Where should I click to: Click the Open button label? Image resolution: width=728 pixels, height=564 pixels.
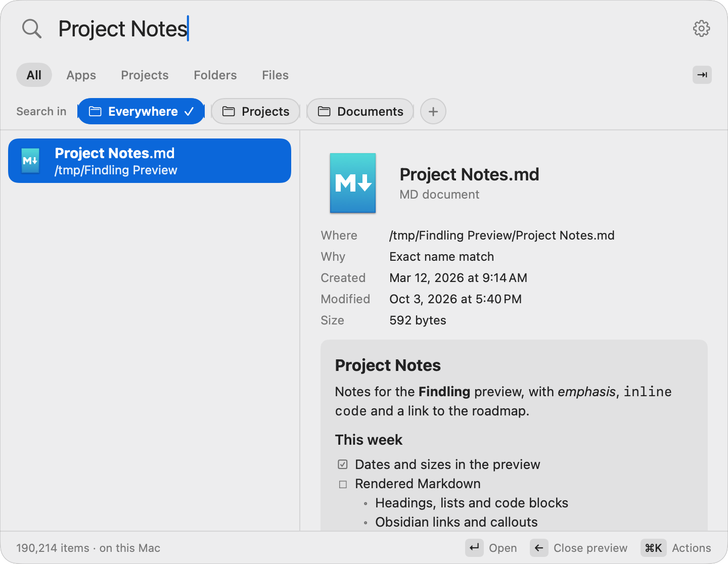[503, 548]
